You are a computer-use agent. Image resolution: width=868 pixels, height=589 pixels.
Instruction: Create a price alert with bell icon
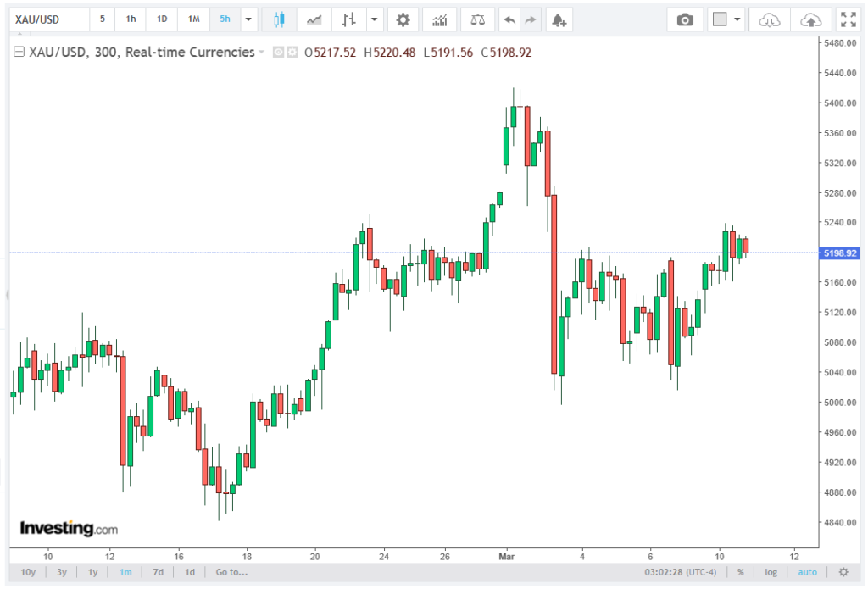tap(558, 19)
